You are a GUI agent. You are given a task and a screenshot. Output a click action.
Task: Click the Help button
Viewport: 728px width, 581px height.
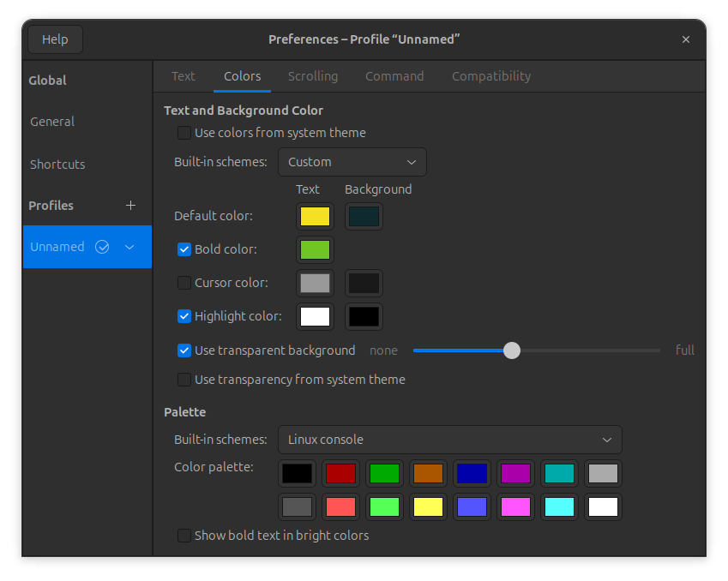click(55, 39)
